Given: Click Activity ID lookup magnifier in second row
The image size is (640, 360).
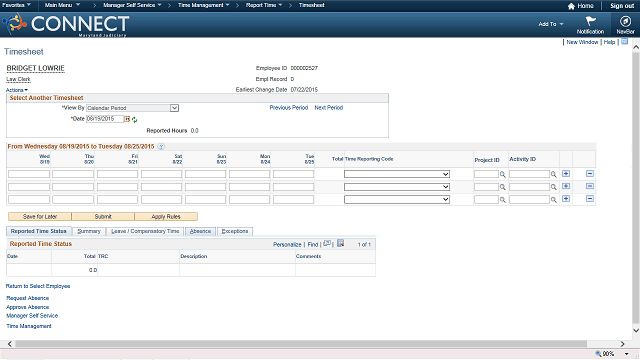Looking at the screenshot, I should coord(553,187).
